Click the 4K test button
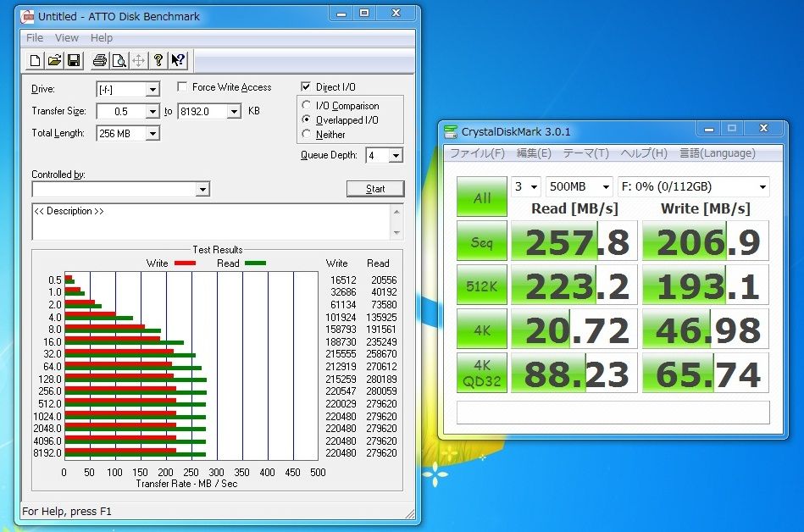Viewport: 804px width, 532px height. 482,330
